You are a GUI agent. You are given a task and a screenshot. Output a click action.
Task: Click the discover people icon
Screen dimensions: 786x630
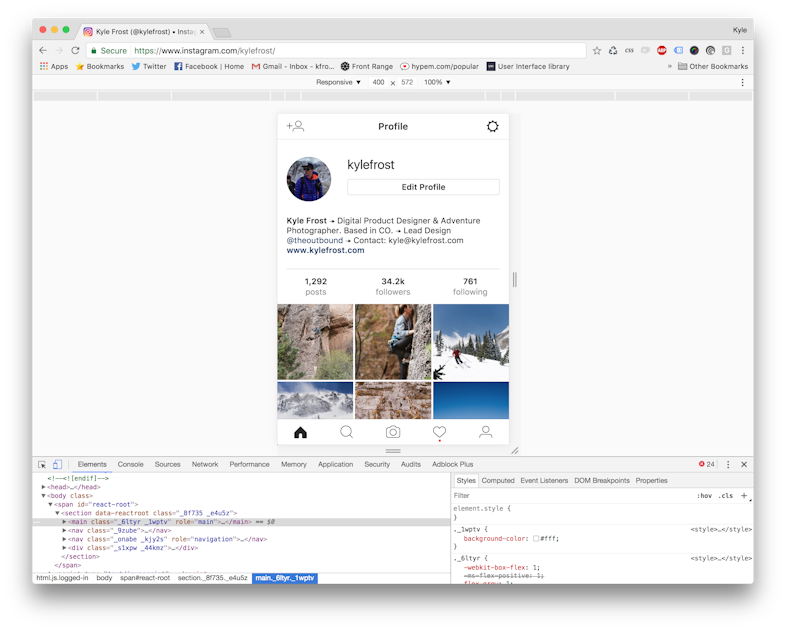coord(295,127)
